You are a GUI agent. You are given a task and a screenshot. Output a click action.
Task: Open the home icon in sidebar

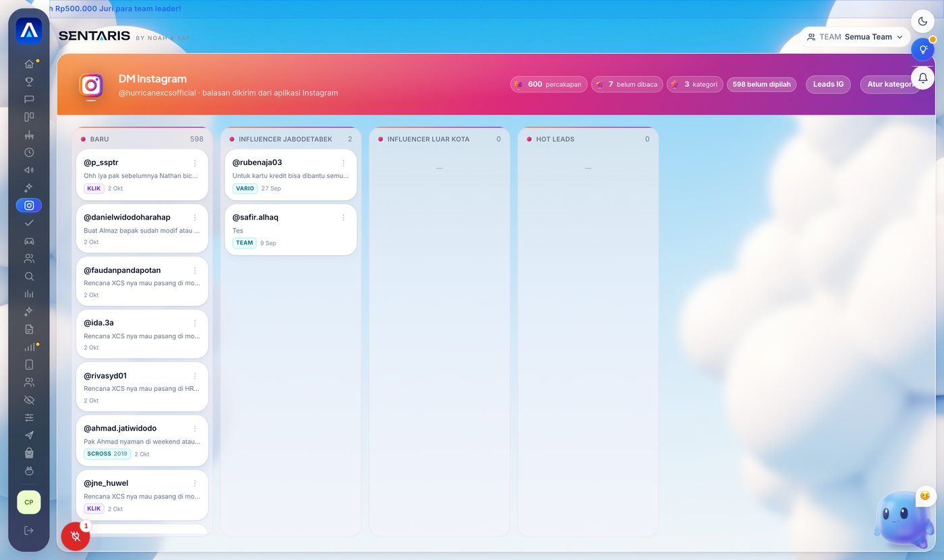pyautogui.click(x=29, y=64)
